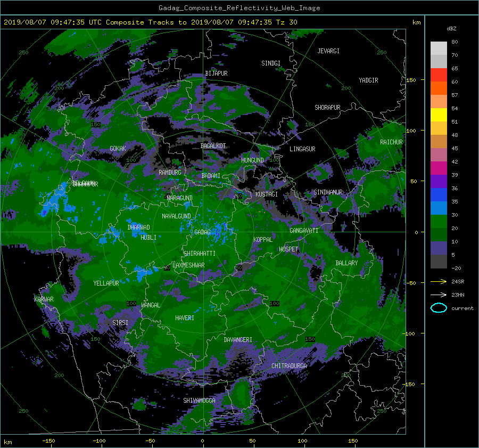
Task: Click the 150 km mark on right axis
Action: (x=411, y=80)
